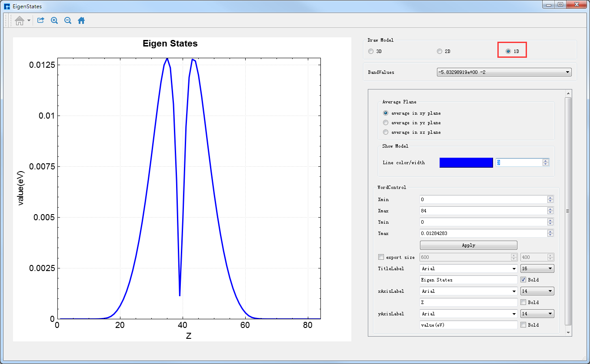
Task: Click the blue line color swatch
Action: tap(466, 162)
